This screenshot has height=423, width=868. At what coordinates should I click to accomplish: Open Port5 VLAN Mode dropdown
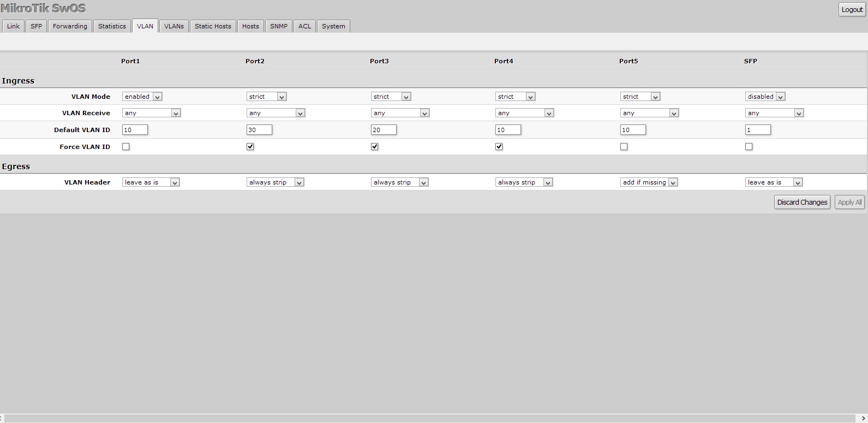tap(640, 97)
